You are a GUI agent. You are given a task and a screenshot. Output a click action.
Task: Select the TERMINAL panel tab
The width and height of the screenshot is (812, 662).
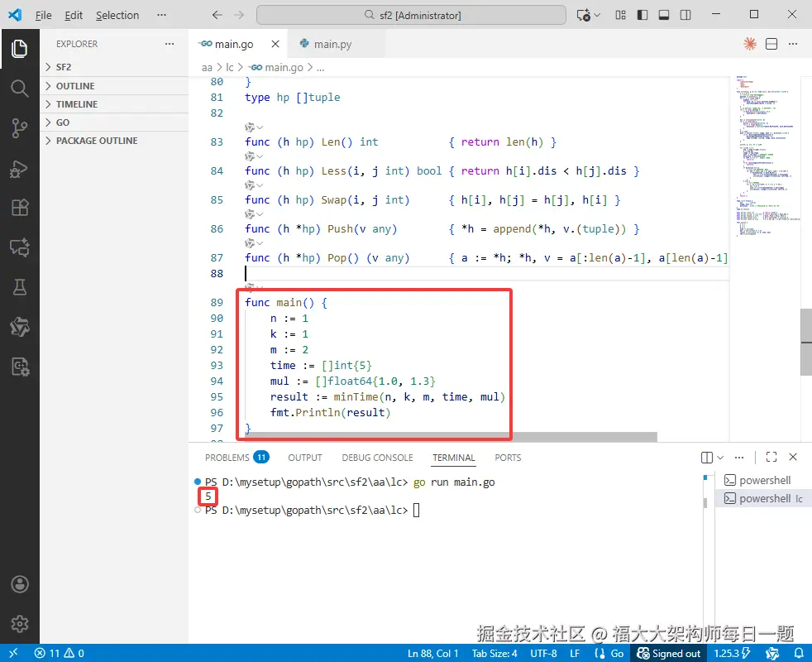coord(454,458)
